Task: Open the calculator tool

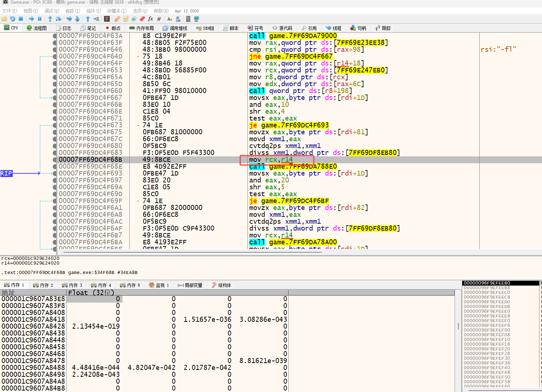Action: (188, 19)
